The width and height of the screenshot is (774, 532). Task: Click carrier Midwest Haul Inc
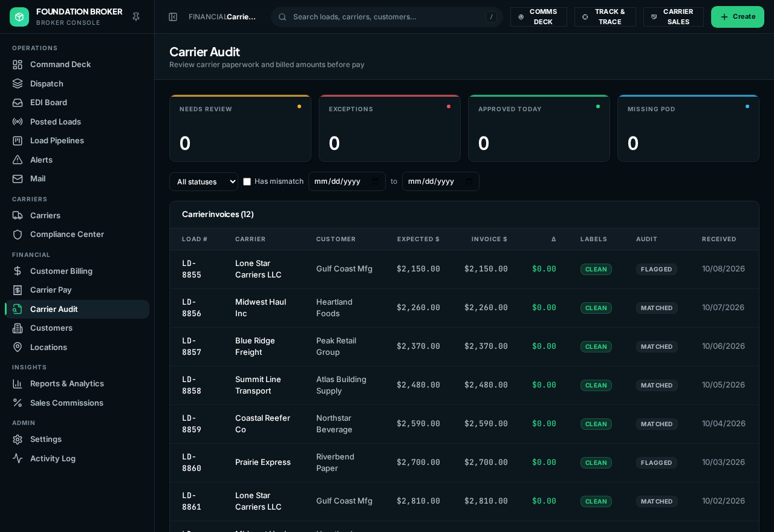[261, 308]
